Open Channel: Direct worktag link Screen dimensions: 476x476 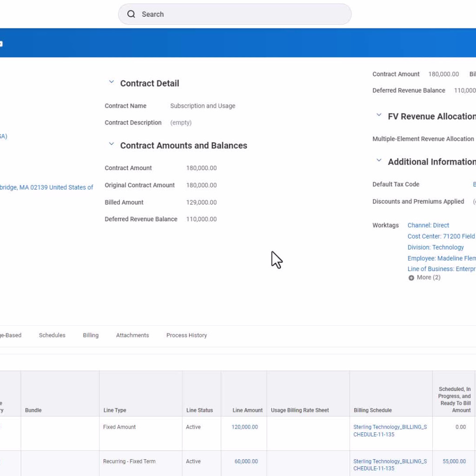[x=428, y=225]
